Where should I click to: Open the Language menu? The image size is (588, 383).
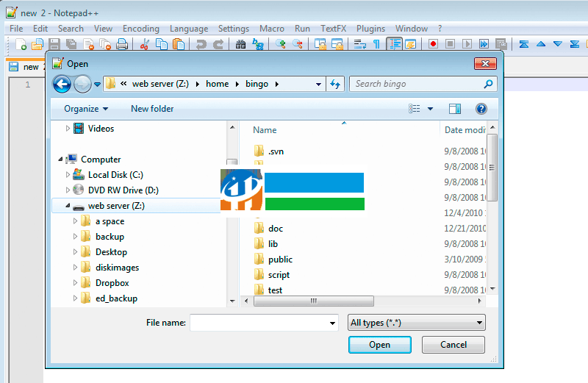pyautogui.click(x=189, y=29)
